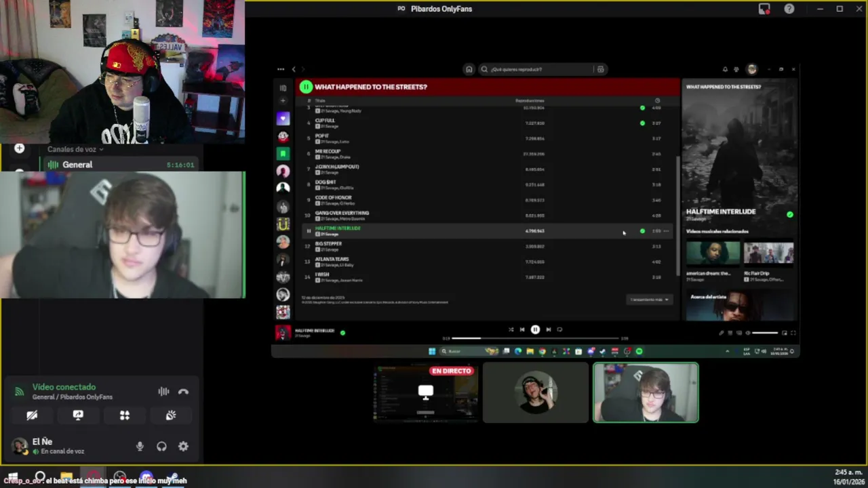Skip to next track
The height and width of the screenshot is (488, 868).
548,329
